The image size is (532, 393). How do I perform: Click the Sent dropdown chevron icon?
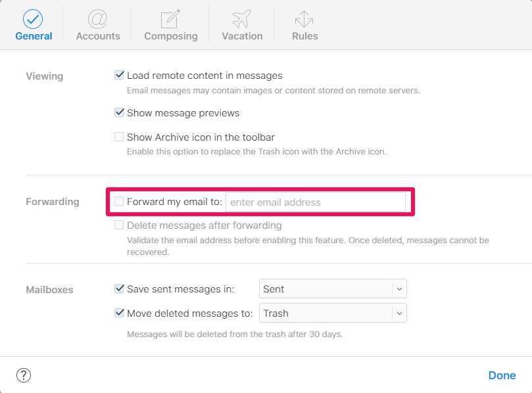(398, 289)
